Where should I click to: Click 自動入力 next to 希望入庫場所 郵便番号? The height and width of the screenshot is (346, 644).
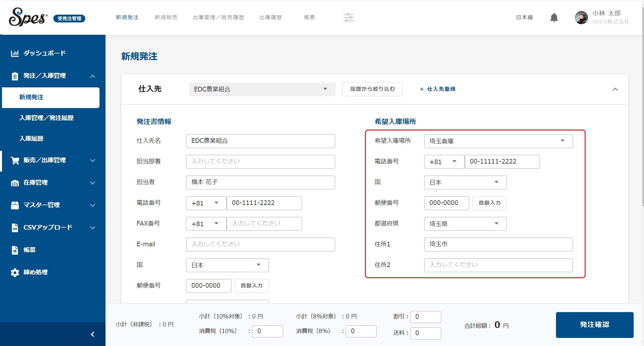pos(490,203)
